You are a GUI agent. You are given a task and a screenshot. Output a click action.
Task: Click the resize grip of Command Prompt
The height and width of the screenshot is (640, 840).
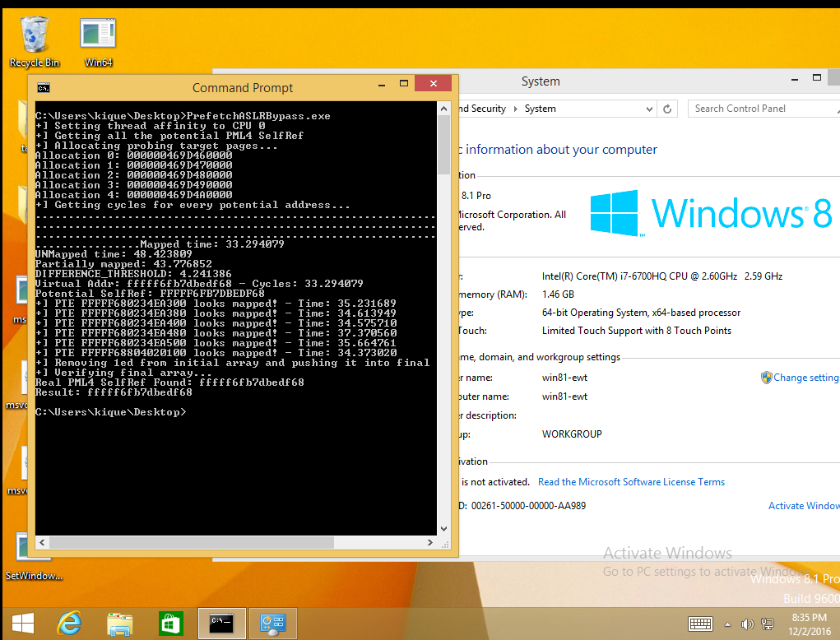click(444, 544)
